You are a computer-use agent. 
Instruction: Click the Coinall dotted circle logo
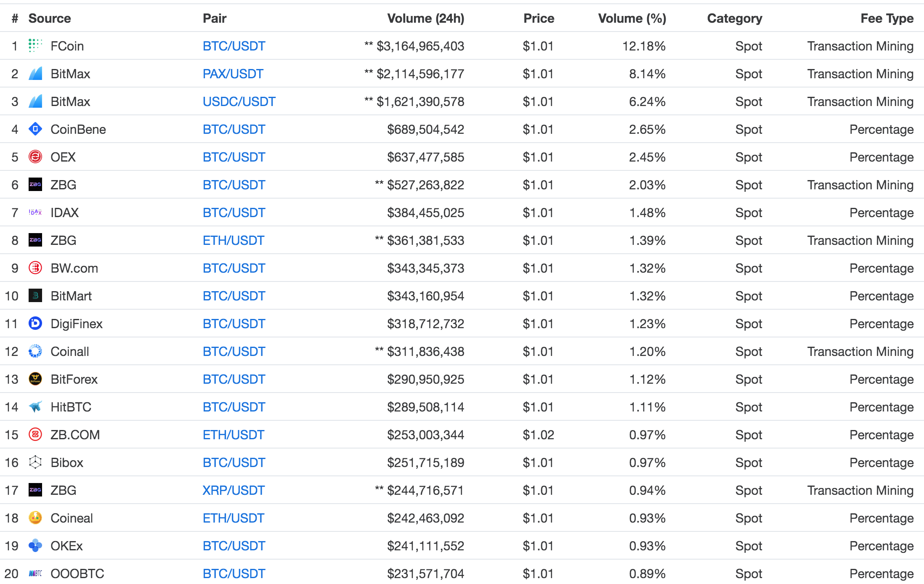click(35, 351)
